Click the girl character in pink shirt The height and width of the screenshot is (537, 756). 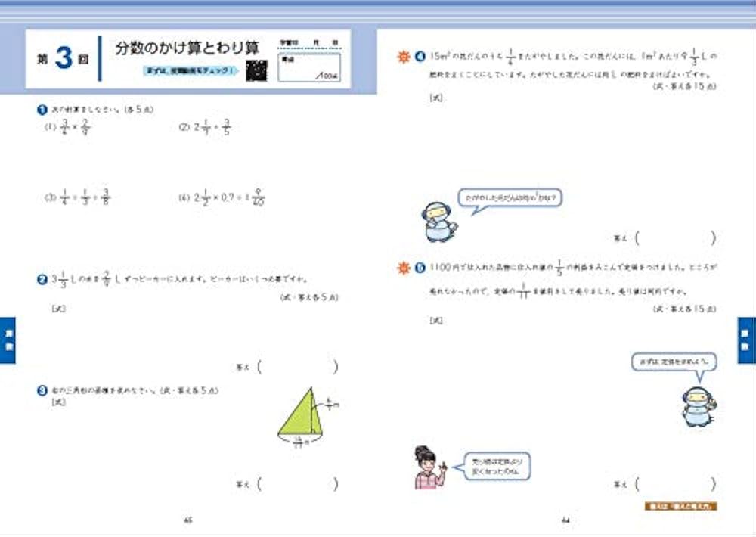point(429,467)
